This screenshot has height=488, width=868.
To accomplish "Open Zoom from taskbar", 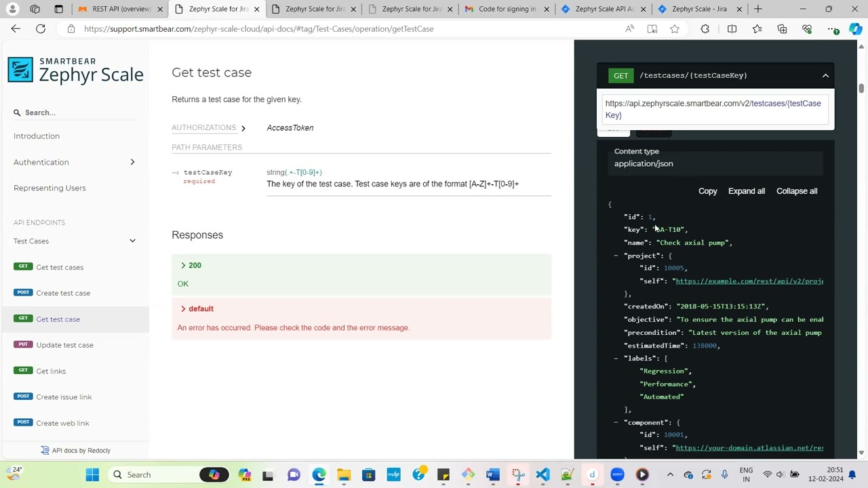I will (x=617, y=474).
